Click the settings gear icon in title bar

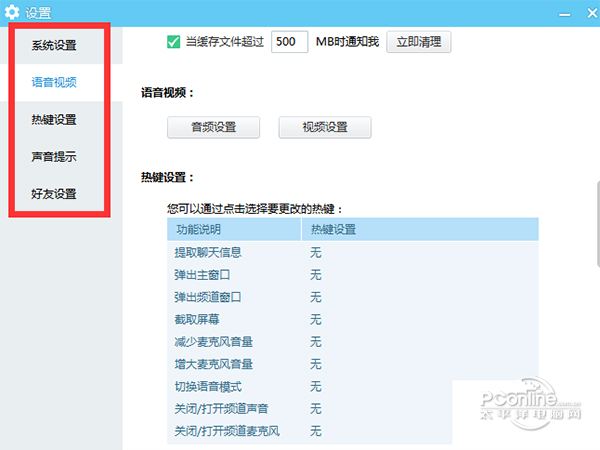(12, 12)
